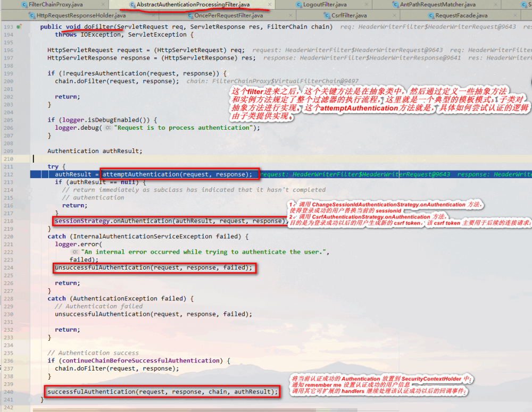Open the RequestFacade.java tab
This screenshot has width=532, height=412.
click(x=461, y=15)
